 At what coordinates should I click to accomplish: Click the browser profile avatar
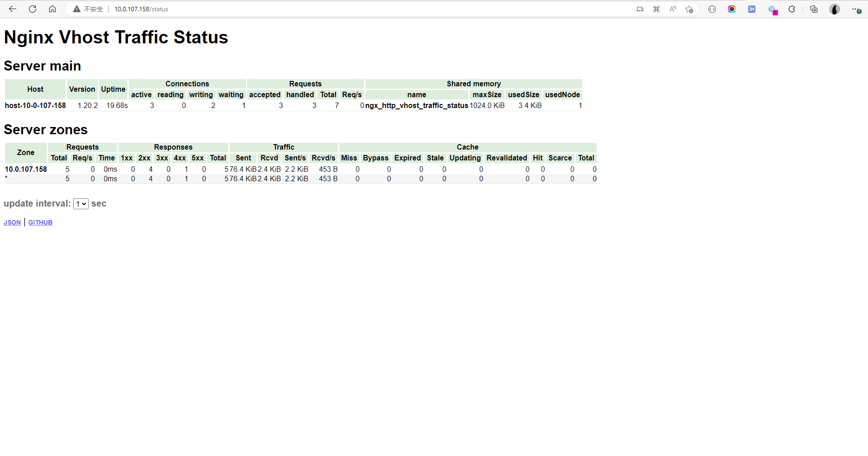click(x=835, y=9)
